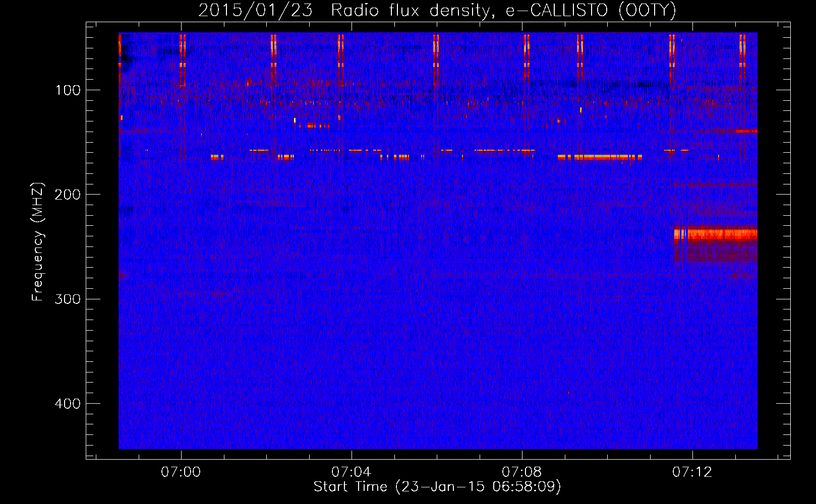This screenshot has width=816, height=504.
Task: Click the "Frequency (MHZ)" axis label
Action: 38,241
